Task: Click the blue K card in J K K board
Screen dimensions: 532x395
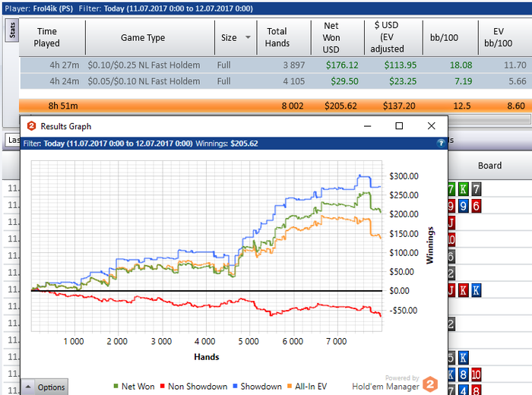Action: 476,290
